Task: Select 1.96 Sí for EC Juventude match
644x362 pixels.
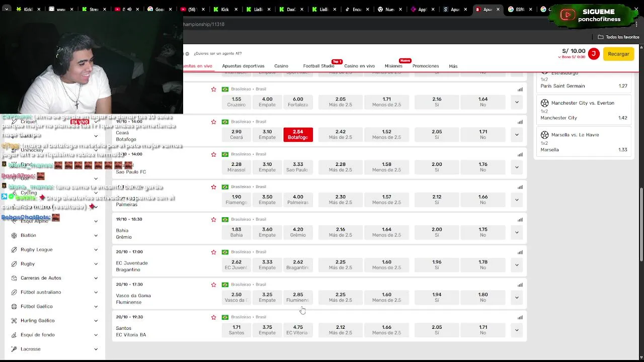Action: point(437,265)
